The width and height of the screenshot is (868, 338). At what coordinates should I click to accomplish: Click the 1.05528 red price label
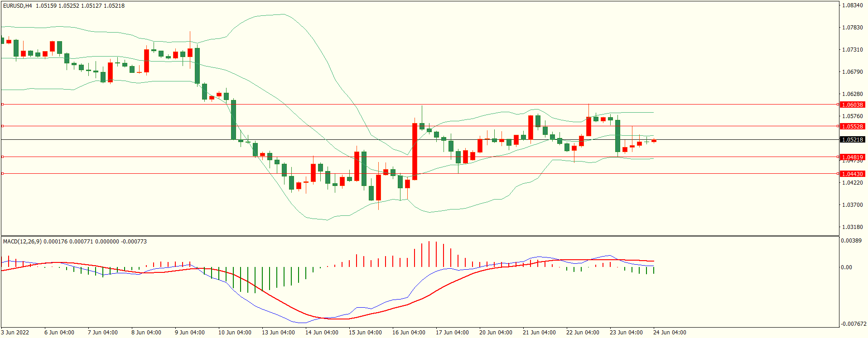[x=852, y=126]
